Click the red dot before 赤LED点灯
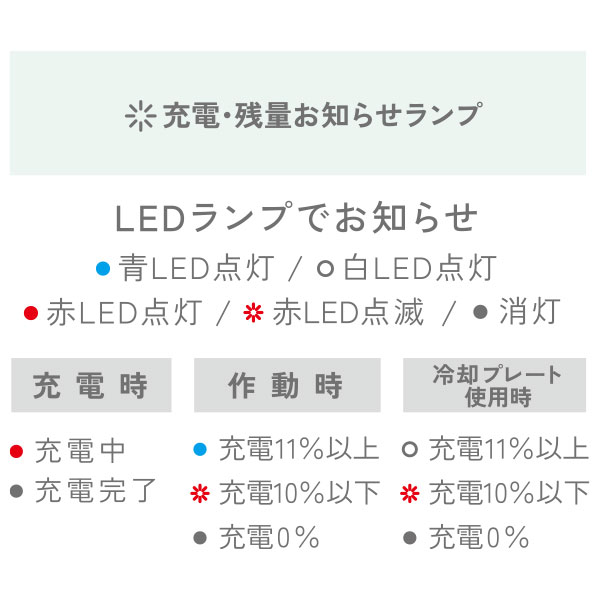 coord(31,313)
